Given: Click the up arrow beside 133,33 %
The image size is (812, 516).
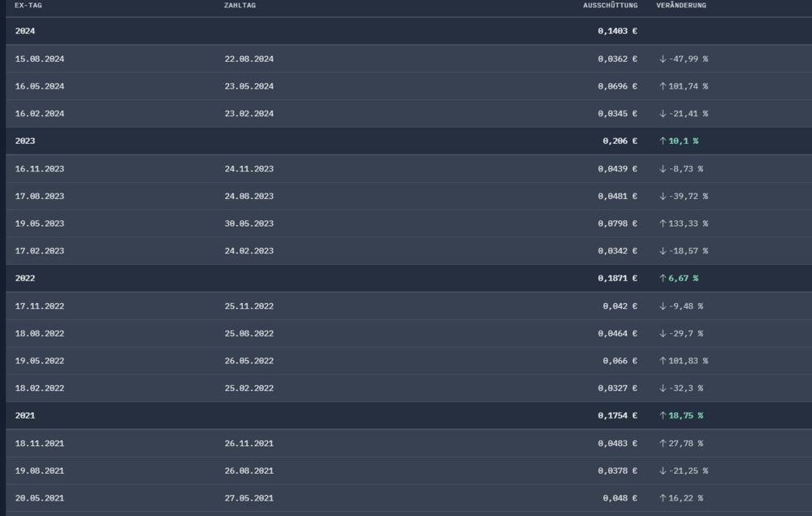Looking at the screenshot, I should click(x=663, y=223).
